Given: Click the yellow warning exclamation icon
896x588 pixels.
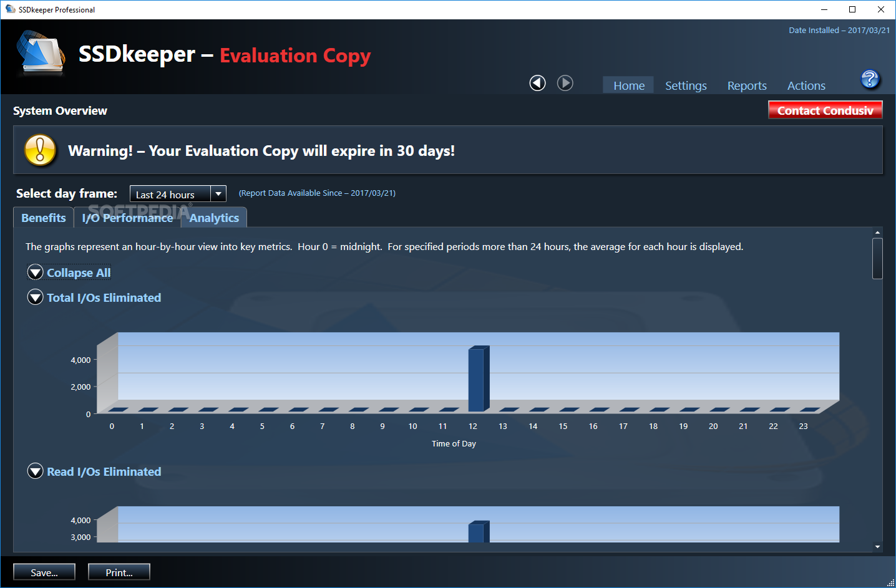Looking at the screenshot, I should pos(40,150).
